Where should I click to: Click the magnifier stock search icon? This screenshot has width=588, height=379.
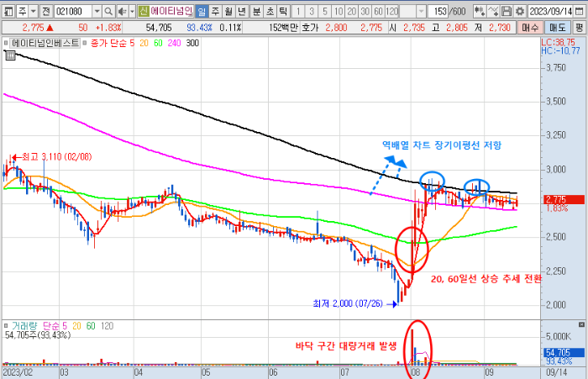click(x=108, y=12)
